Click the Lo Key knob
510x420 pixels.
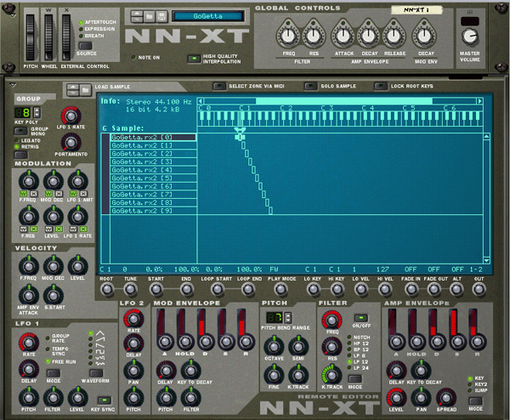(313, 289)
